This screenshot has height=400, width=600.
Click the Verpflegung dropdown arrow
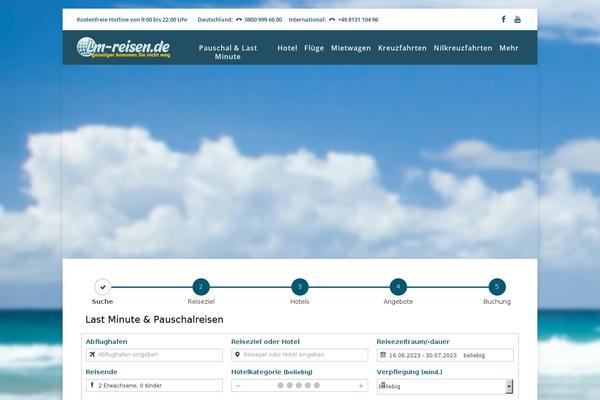click(509, 387)
